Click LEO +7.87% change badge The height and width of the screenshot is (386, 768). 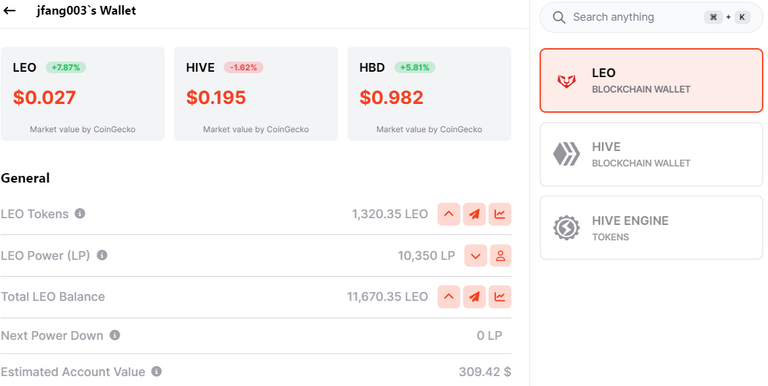click(x=66, y=68)
